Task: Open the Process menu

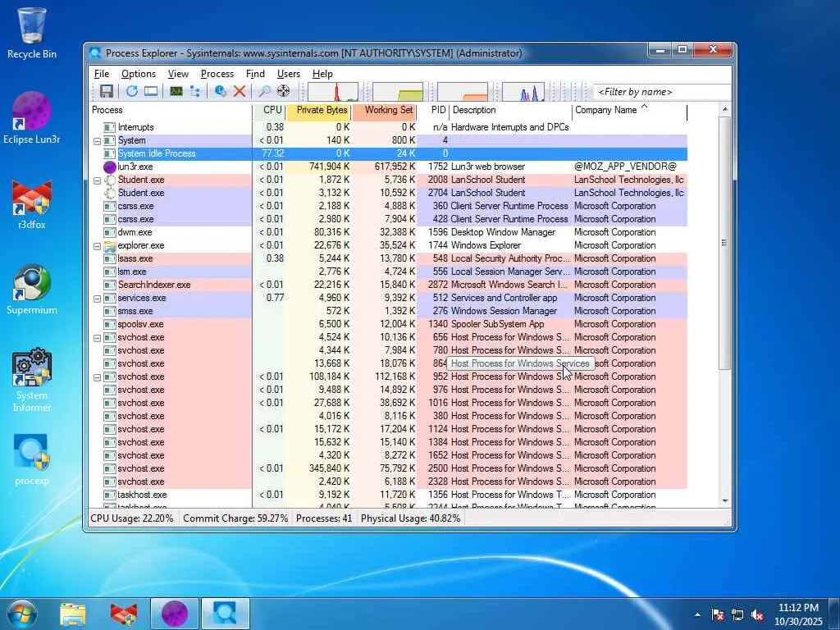Action: coord(217,74)
